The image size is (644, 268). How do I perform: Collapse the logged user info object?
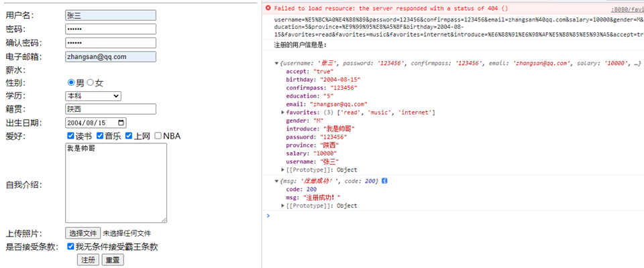coord(277,63)
